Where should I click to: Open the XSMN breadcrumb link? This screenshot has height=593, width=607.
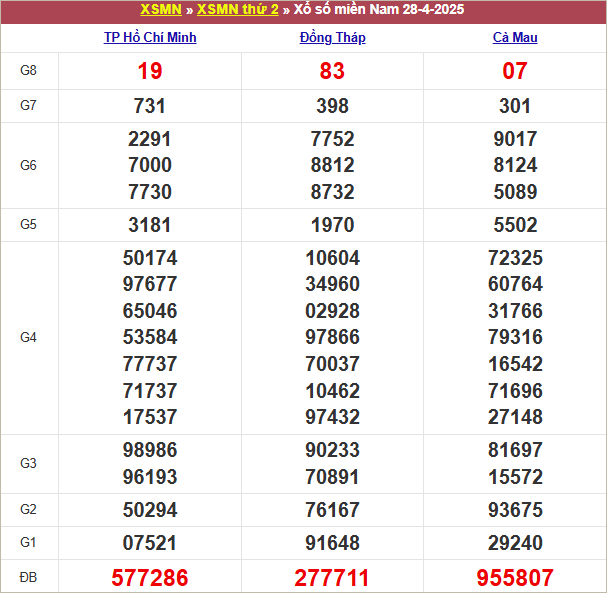(x=161, y=9)
